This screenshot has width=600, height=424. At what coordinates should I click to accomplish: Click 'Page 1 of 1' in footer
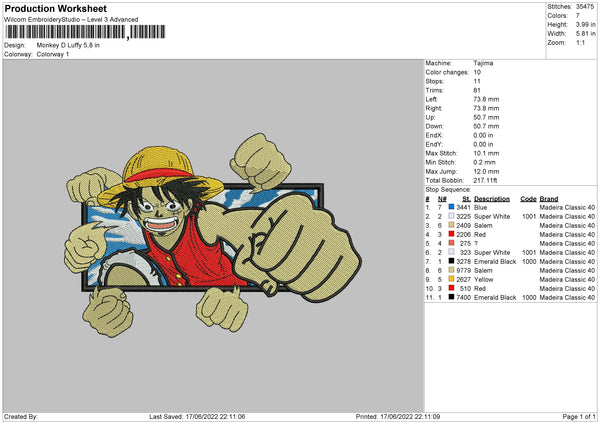579,416
